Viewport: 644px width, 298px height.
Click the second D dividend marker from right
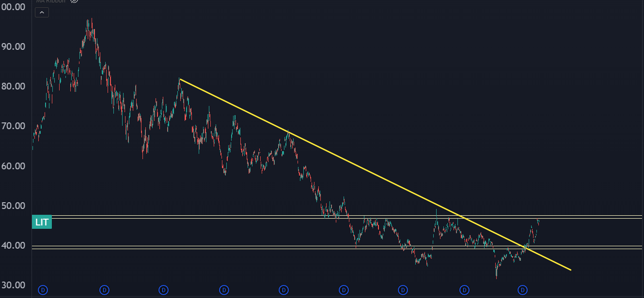point(464,290)
